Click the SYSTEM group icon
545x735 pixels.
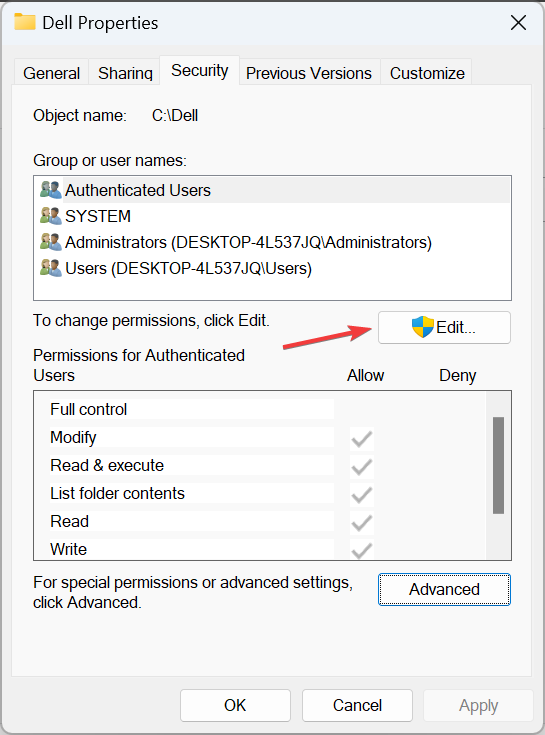51,216
